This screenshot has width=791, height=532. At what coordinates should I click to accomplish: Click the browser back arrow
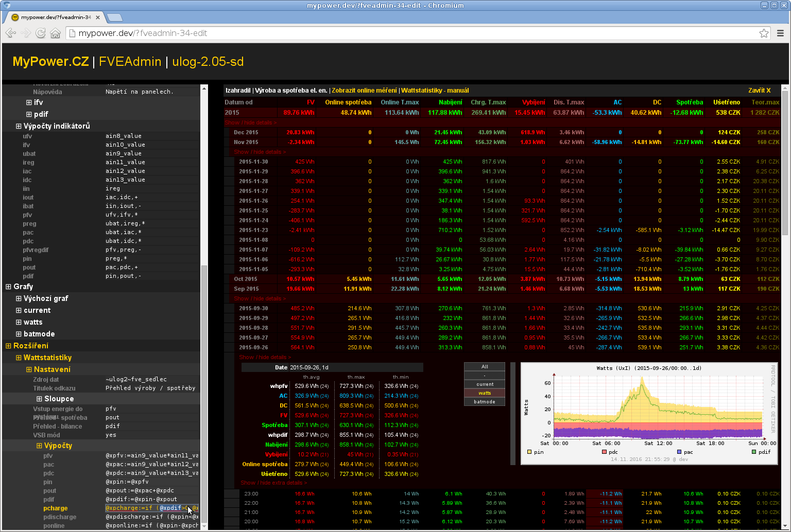tap(10, 33)
